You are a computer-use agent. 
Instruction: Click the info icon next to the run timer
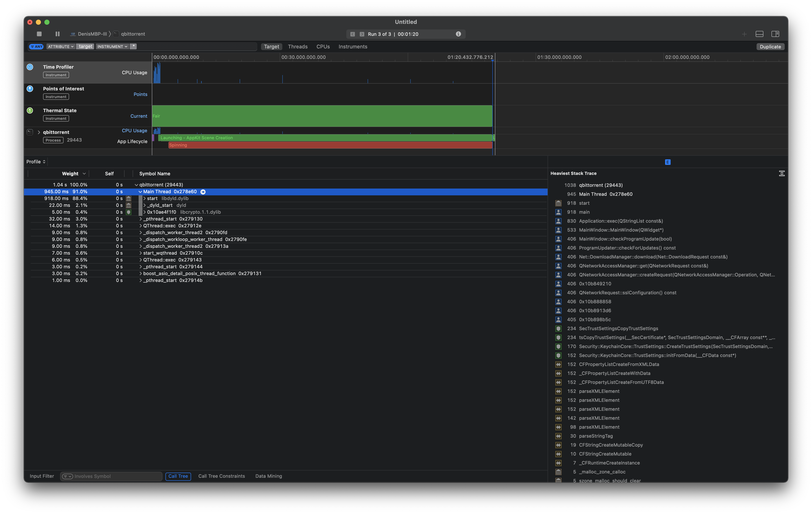[459, 34]
